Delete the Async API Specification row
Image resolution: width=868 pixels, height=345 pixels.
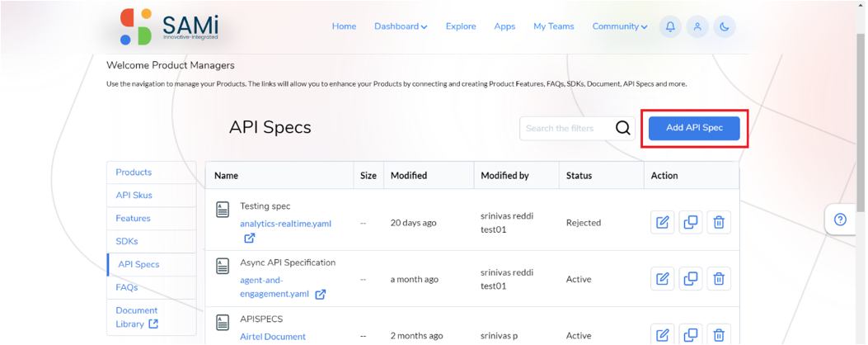point(719,279)
